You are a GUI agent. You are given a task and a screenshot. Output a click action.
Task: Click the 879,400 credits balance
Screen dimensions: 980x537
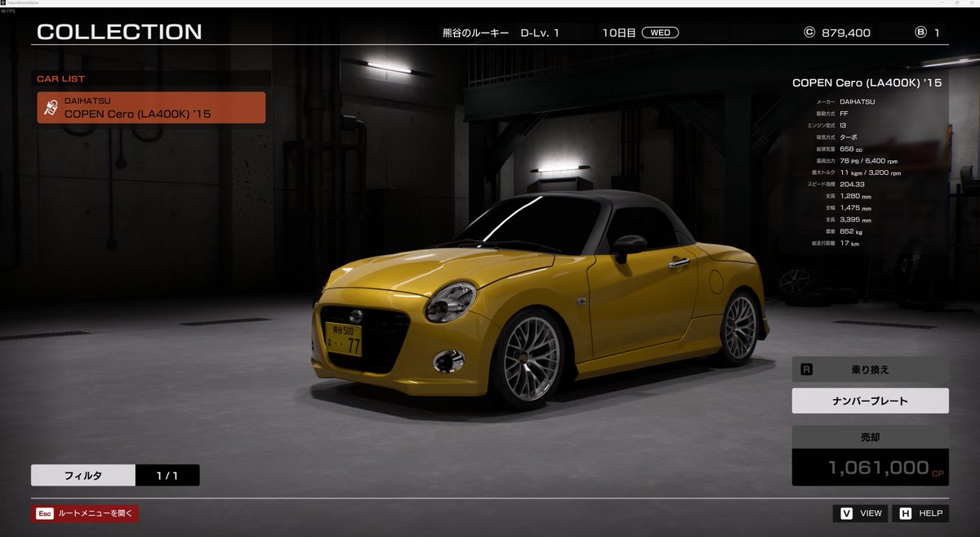tap(847, 33)
